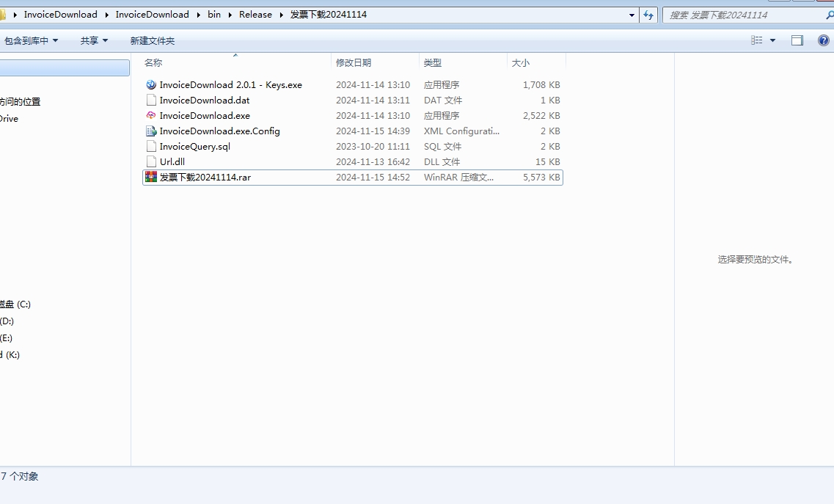Click the InvoiceDownload.exe application icon
The height and width of the screenshot is (504, 834).
coord(151,116)
